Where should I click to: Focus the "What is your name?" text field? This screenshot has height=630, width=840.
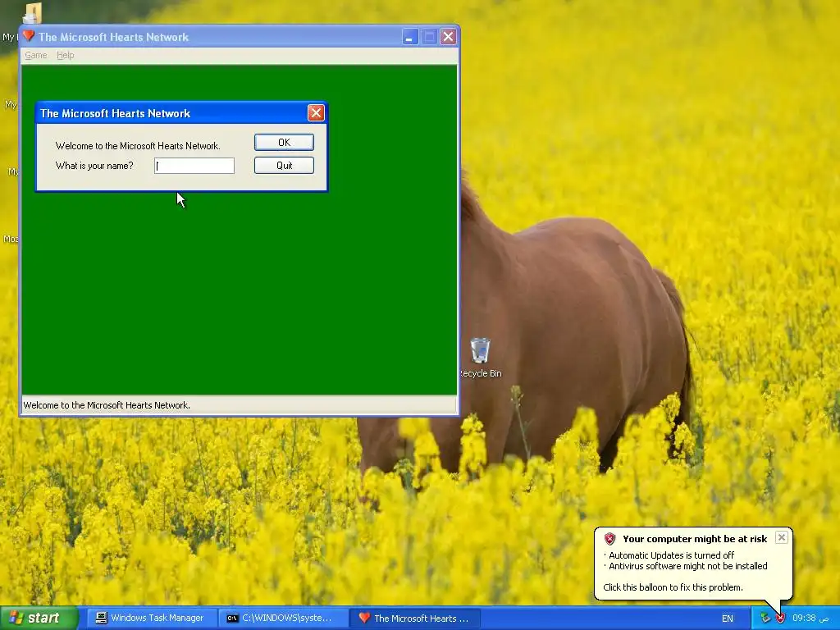pos(194,166)
